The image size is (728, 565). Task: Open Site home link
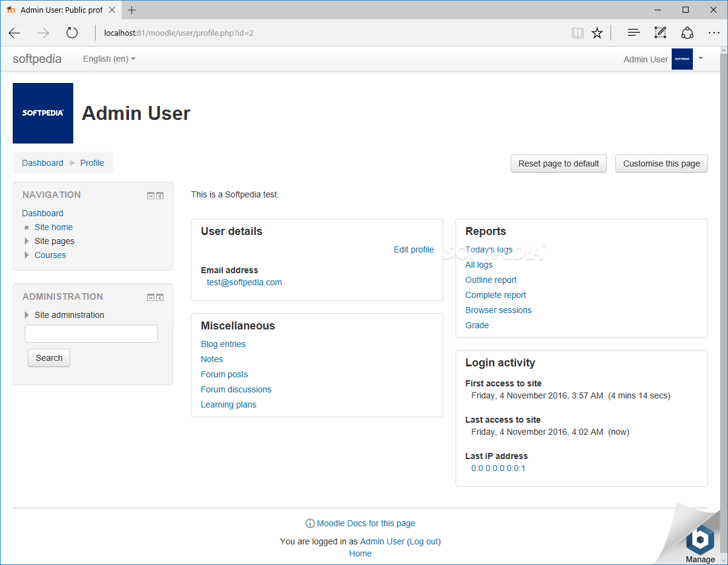53,227
